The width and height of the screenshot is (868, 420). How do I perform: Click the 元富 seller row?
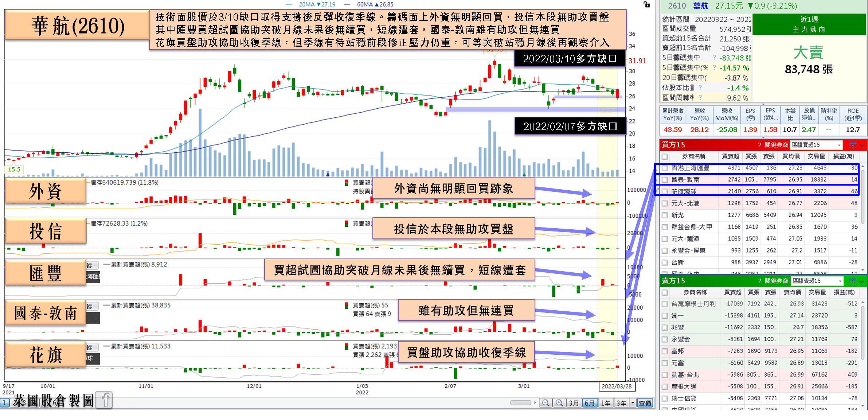[760, 363]
